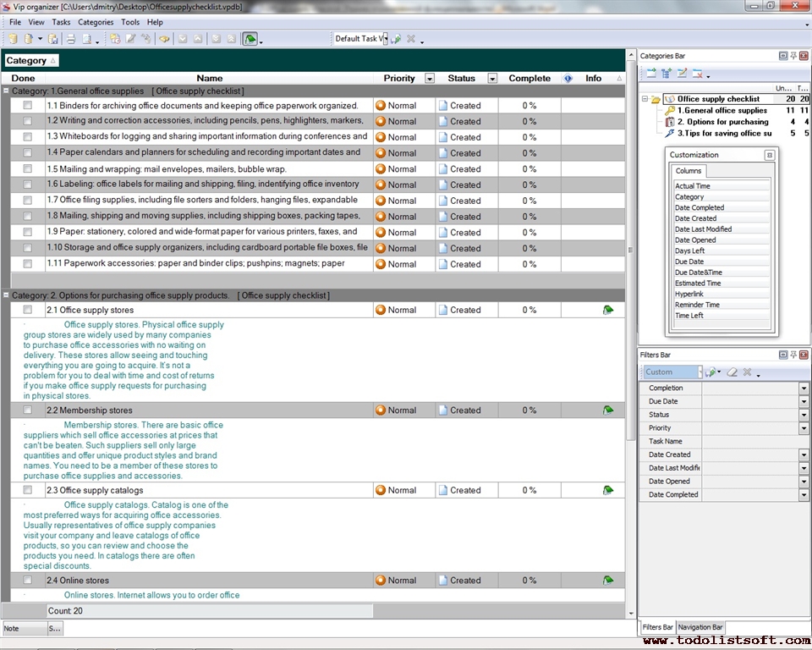
Task: Click the green note icon on Office supply stores row
Action: click(x=608, y=310)
